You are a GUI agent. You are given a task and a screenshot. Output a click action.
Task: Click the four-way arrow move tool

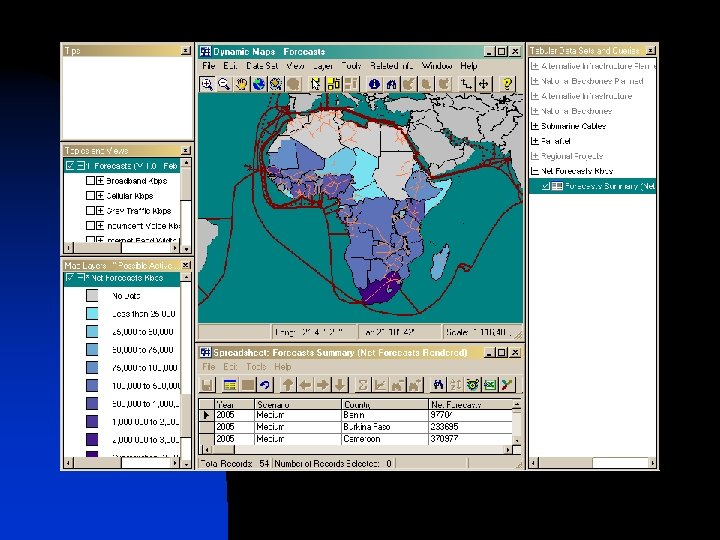(x=484, y=84)
